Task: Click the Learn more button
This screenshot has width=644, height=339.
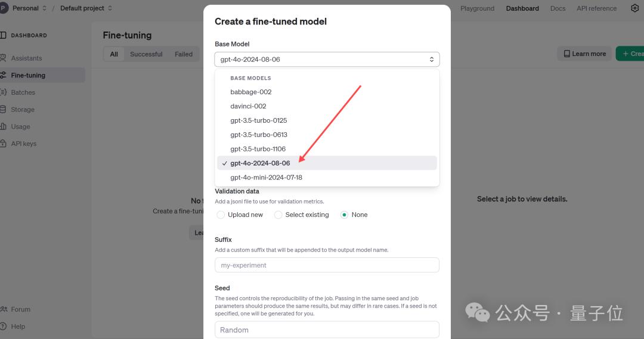Action: coord(584,54)
